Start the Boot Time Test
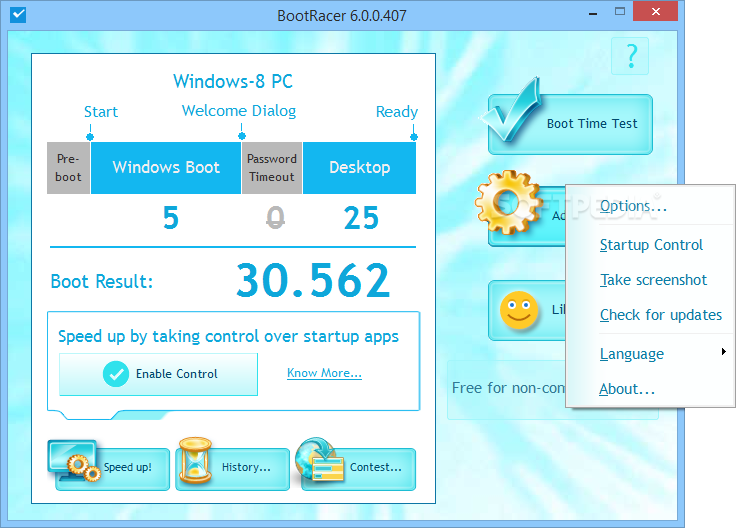This screenshot has width=736, height=528. coord(570,124)
